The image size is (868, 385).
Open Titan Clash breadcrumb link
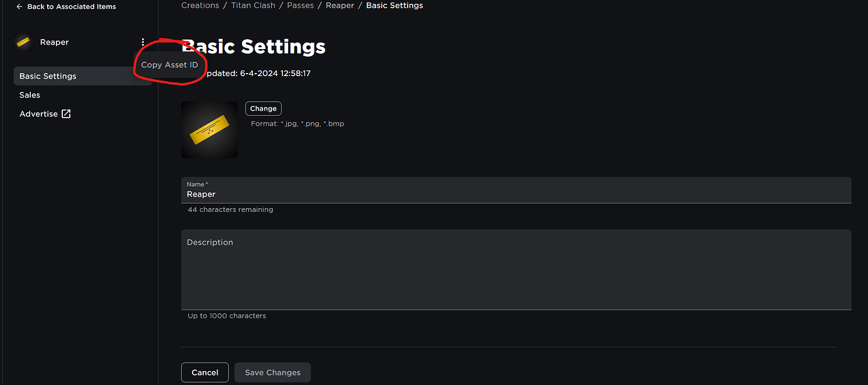(x=253, y=6)
